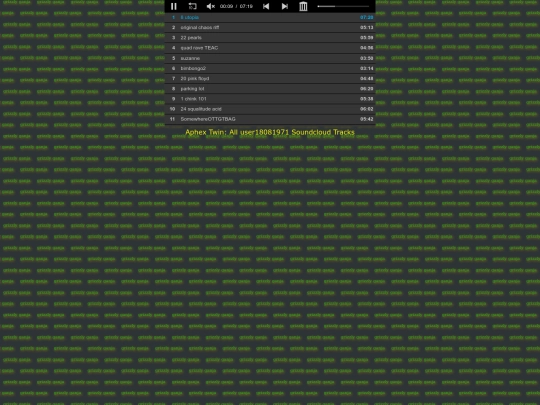Play track 11 SomewhereOTTGTBAG
This screenshot has width=540, height=405.
click(270, 119)
